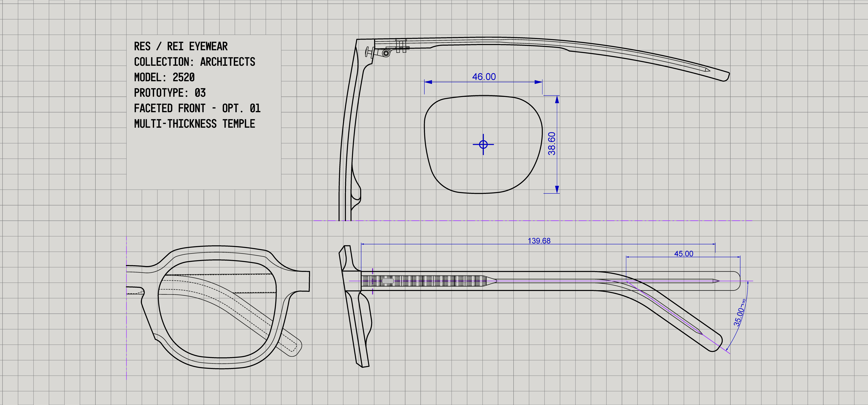This screenshot has width=868, height=405.
Task: Select the 'MULTI-THICKNESS TEMPLE' text line
Action: pyautogui.click(x=194, y=124)
